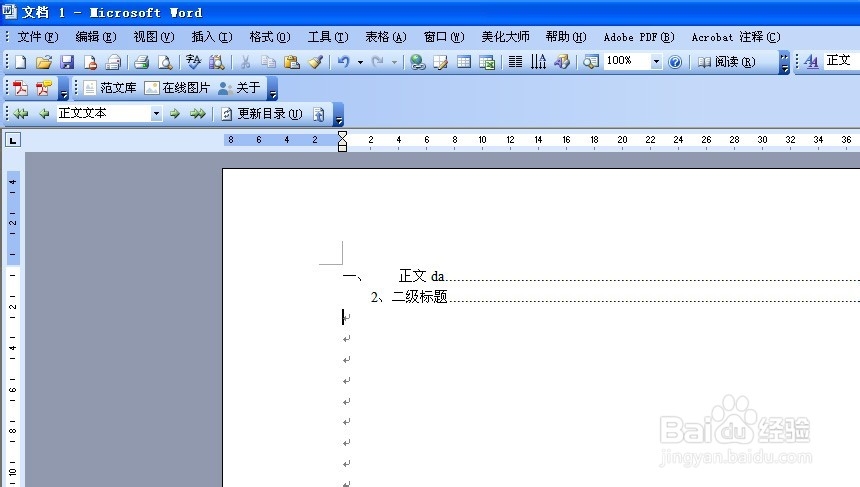Open the Adobe PDF(B) menu
Viewport: 860px width, 487px height.
[639, 37]
